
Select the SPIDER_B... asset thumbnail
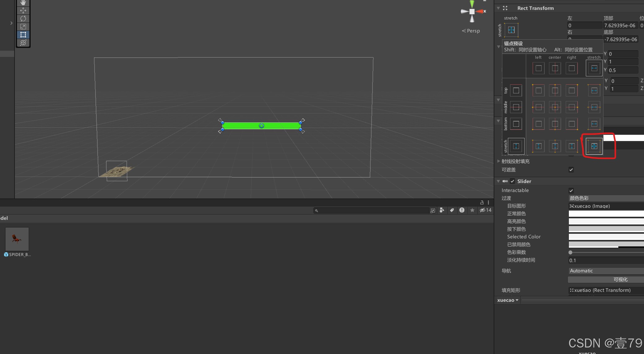click(x=17, y=239)
